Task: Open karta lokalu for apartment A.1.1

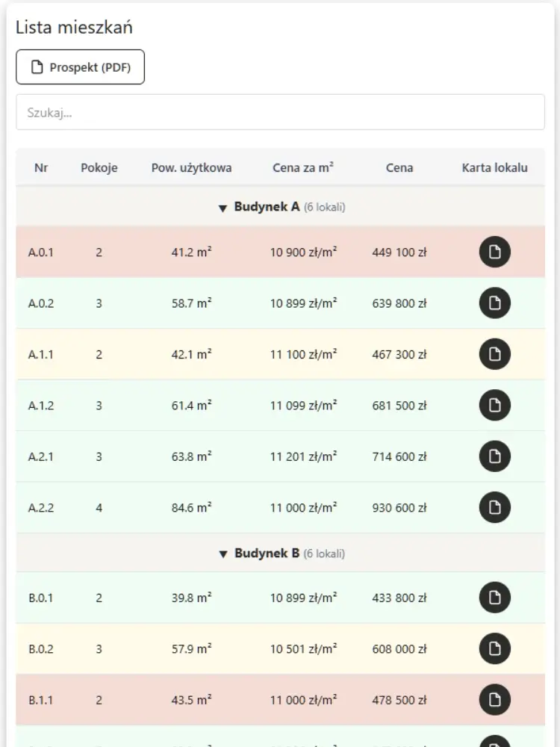Action: [x=495, y=354]
